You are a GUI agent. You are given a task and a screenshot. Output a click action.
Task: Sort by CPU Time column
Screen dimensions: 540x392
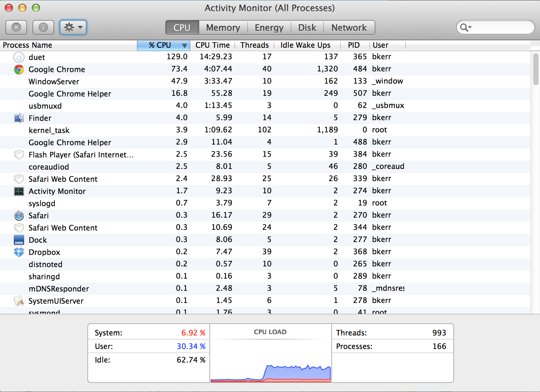(213, 45)
